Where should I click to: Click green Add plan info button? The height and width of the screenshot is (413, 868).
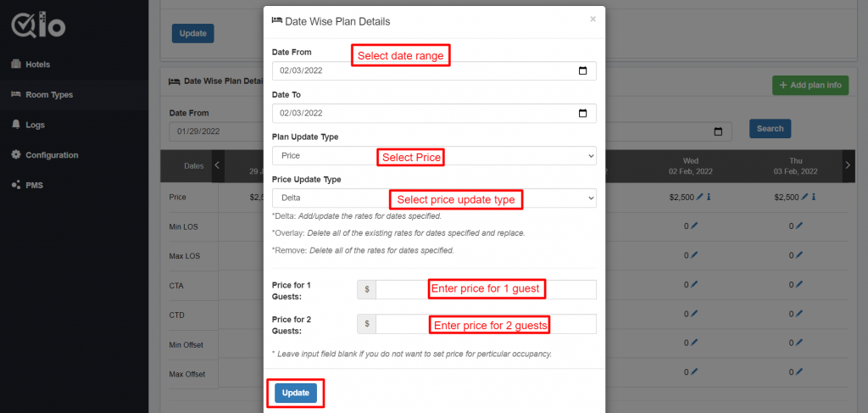click(810, 86)
